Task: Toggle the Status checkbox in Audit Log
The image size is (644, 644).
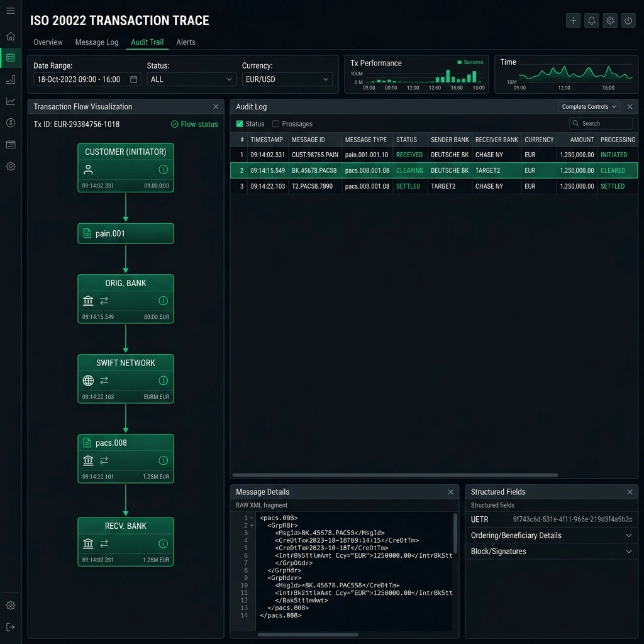Action: (x=240, y=124)
